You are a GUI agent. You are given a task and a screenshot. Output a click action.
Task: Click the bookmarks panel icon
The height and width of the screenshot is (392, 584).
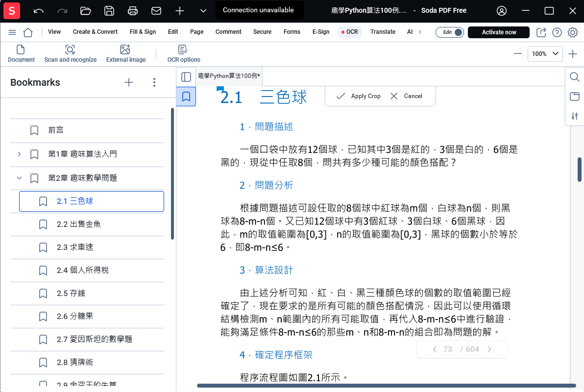pyautogui.click(x=186, y=97)
